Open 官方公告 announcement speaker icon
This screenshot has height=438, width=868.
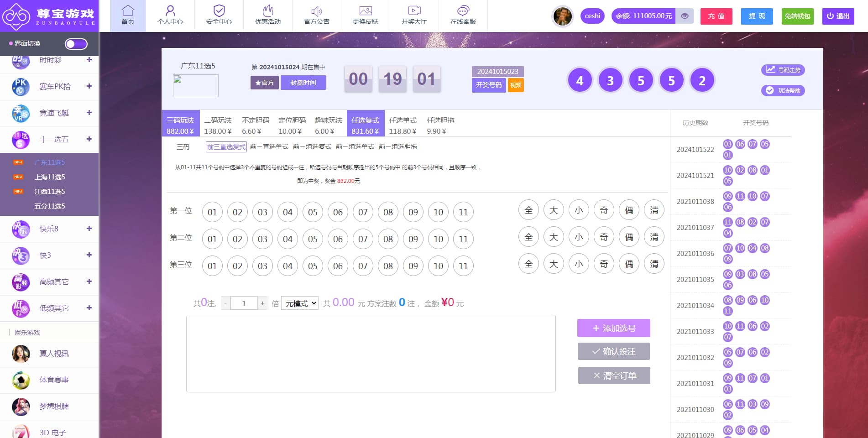click(317, 11)
